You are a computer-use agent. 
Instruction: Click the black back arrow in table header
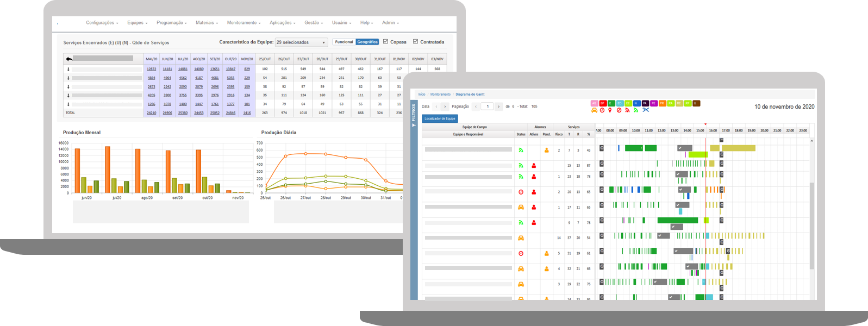(69, 59)
